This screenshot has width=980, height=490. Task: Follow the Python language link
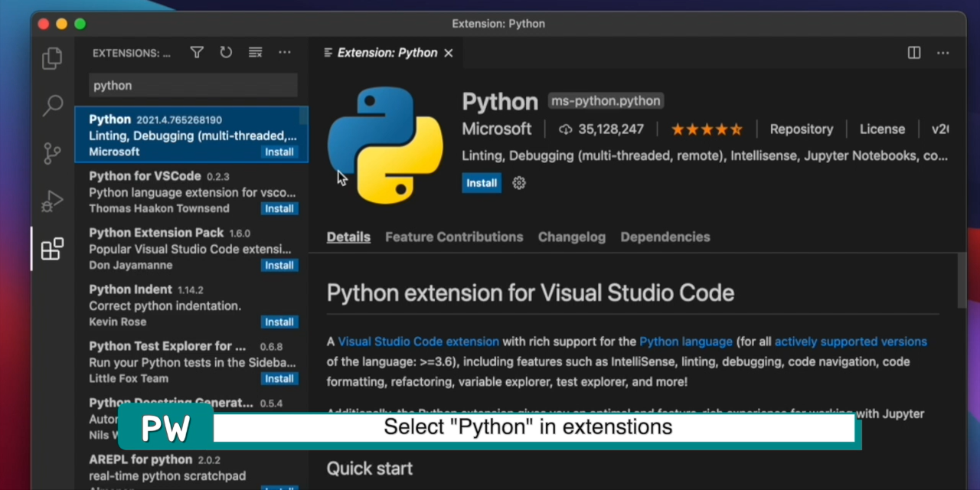coord(686,341)
